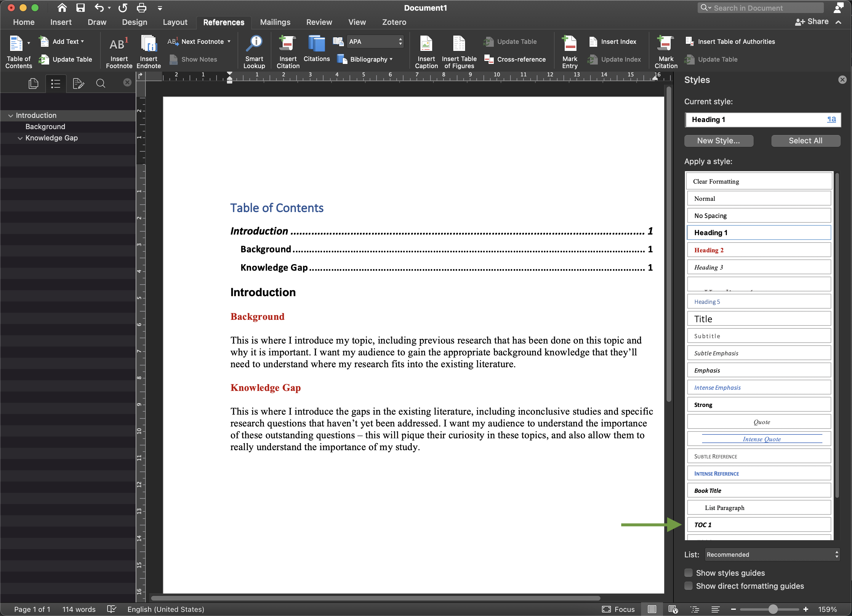This screenshot has width=852, height=616.
Task: Go to the Mailings tab
Action: [275, 22]
